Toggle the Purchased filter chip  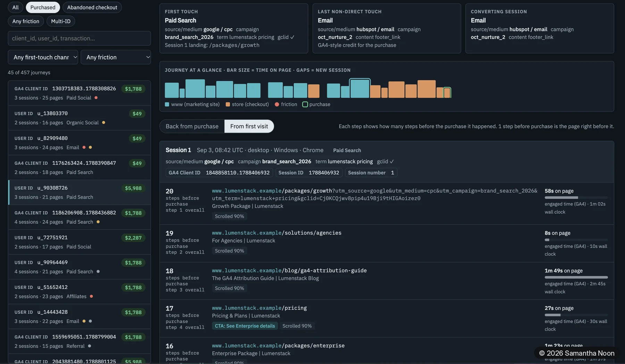coord(43,7)
